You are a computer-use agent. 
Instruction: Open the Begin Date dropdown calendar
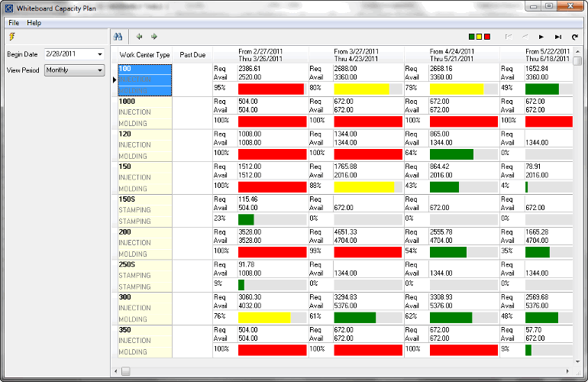pos(99,54)
